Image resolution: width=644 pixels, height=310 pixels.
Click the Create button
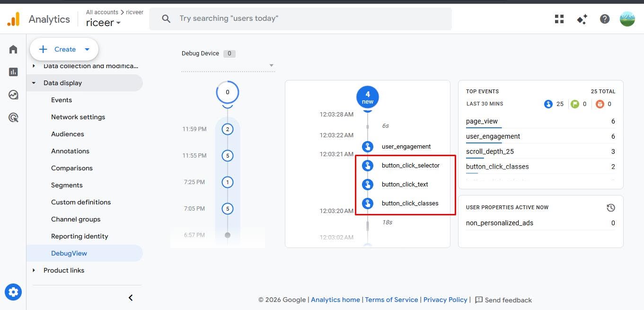click(64, 49)
